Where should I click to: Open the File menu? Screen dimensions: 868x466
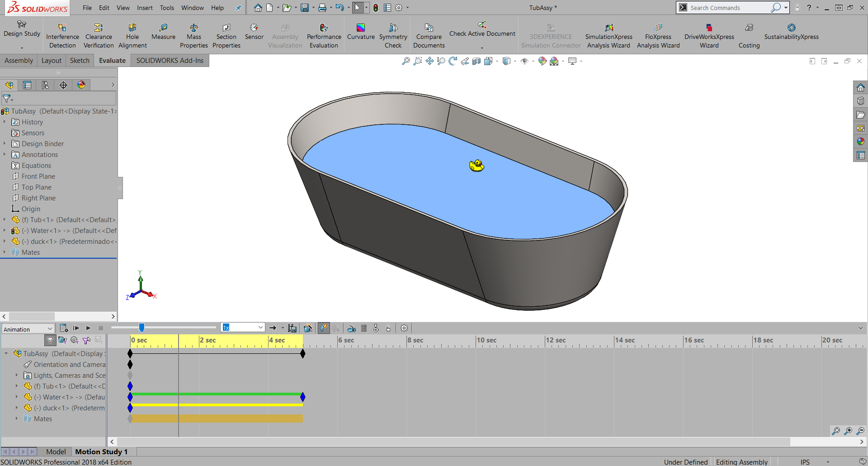tap(87, 8)
